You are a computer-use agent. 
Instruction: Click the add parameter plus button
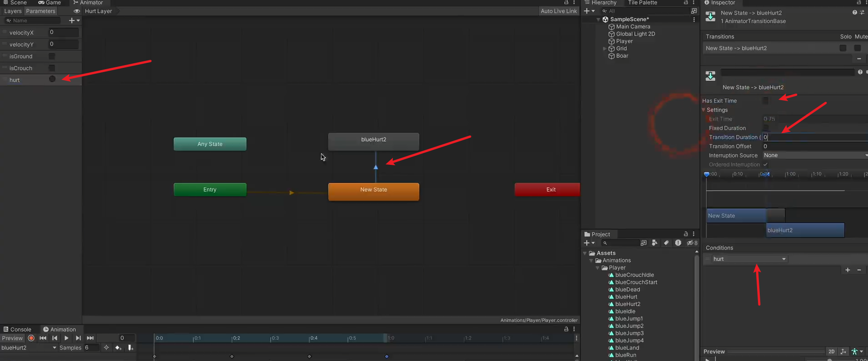coord(74,20)
